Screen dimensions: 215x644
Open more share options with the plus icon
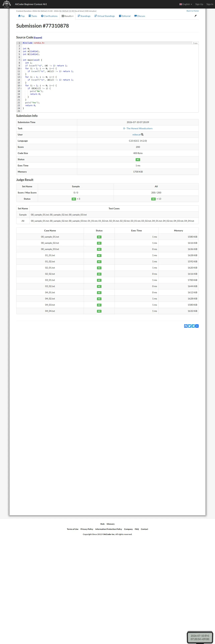[197, 326]
